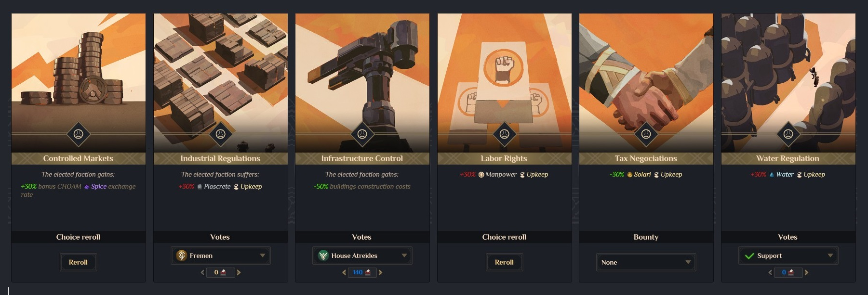Click the Controlled Markets diamond Landsraad emblem
Screen dimensions: 868x295
(78, 134)
